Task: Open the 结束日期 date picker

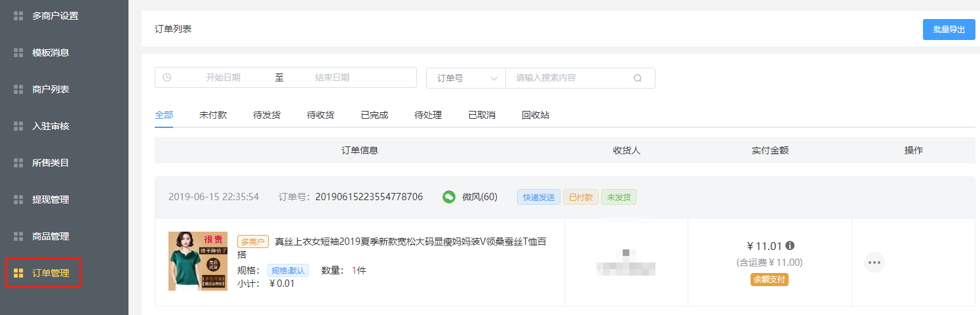Action: (332, 77)
